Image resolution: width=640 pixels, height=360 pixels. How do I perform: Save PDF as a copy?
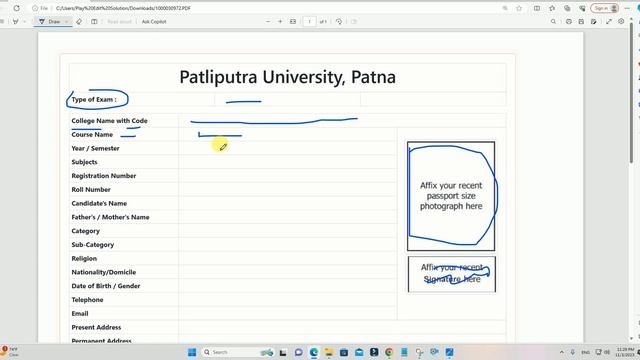[x=594, y=22]
